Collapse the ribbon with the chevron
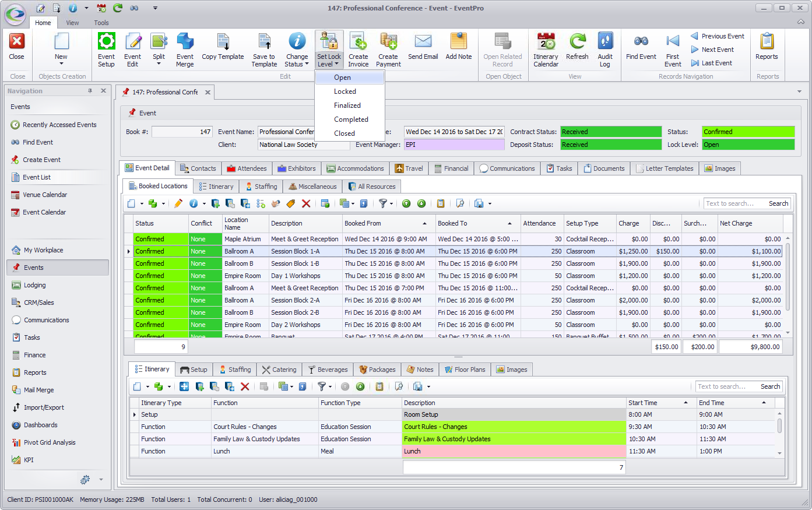This screenshot has width=812, height=510. tap(801, 22)
